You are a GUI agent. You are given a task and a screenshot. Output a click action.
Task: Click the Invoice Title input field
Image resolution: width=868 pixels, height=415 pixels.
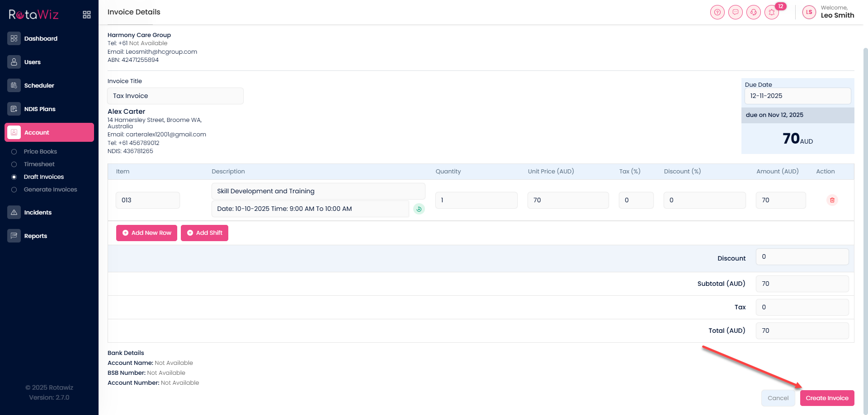(175, 96)
